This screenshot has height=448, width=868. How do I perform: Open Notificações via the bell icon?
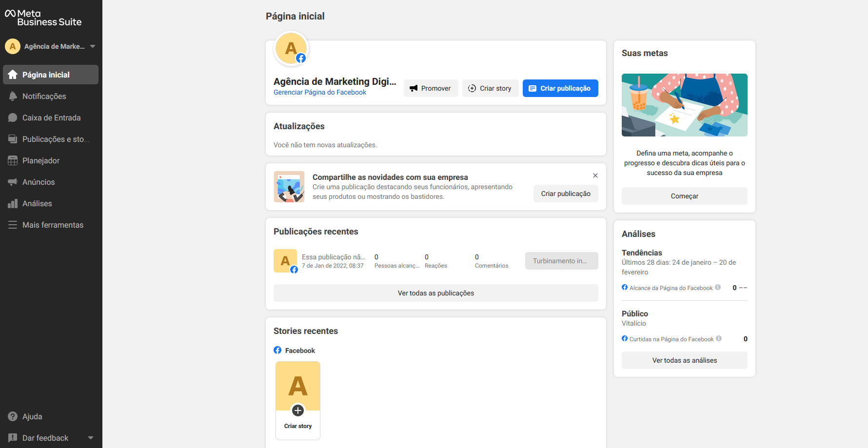[x=13, y=97]
